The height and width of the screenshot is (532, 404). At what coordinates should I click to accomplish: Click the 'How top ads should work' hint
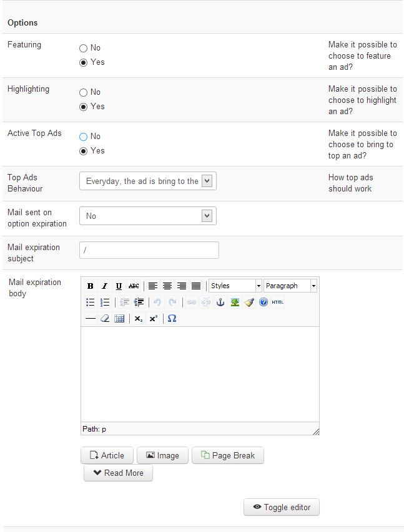pyautogui.click(x=351, y=183)
